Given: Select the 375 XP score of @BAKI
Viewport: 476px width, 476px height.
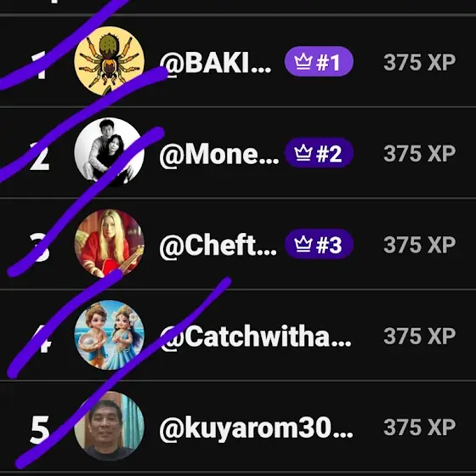Looking at the screenshot, I should click(x=420, y=63).
